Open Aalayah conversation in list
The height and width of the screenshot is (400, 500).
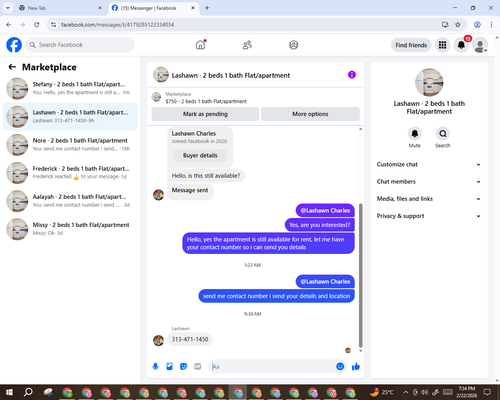point(70,201)
